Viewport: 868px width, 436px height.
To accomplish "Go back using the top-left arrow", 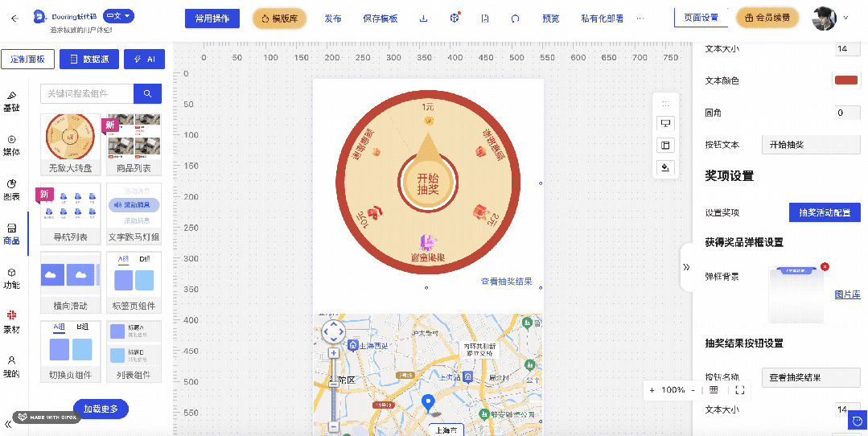I will (x=15, y=19).
